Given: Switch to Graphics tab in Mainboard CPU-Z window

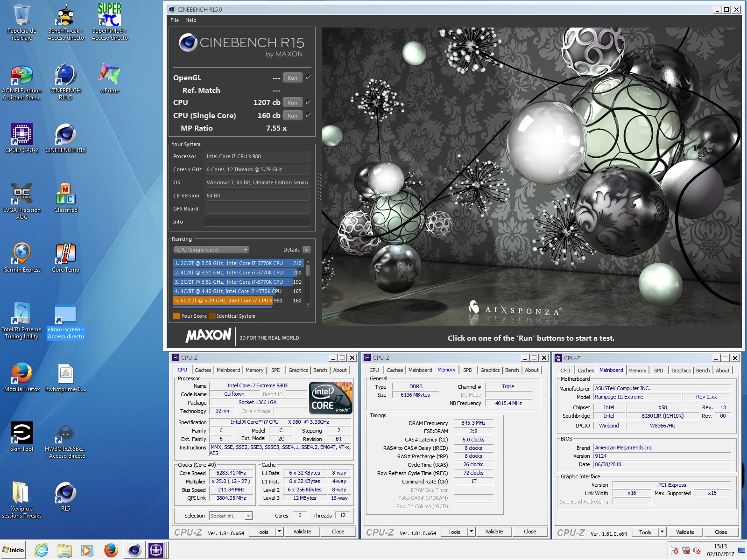Looking at the screenshot, I should (x=681, y=371).
